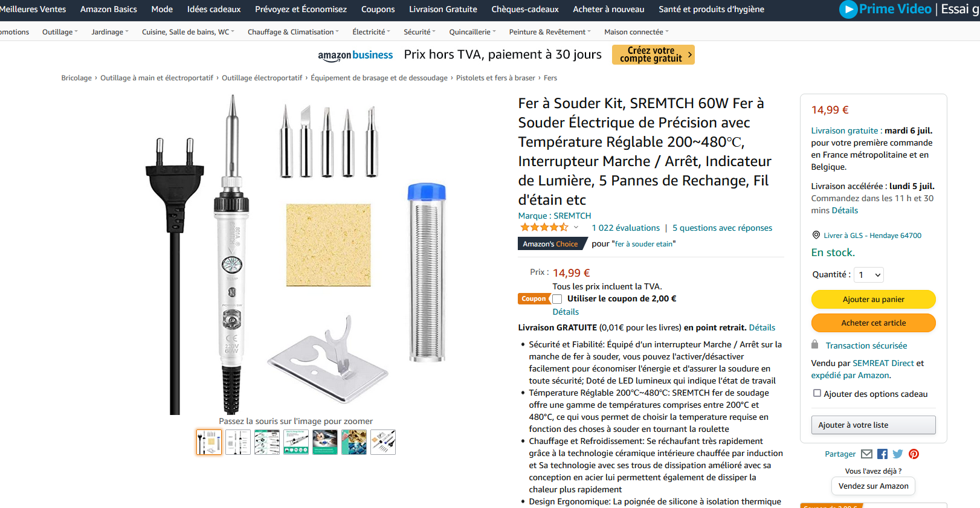Click the delivery location pin icon
The height and width of the screenshot is (508, 980).
point(816,236)
